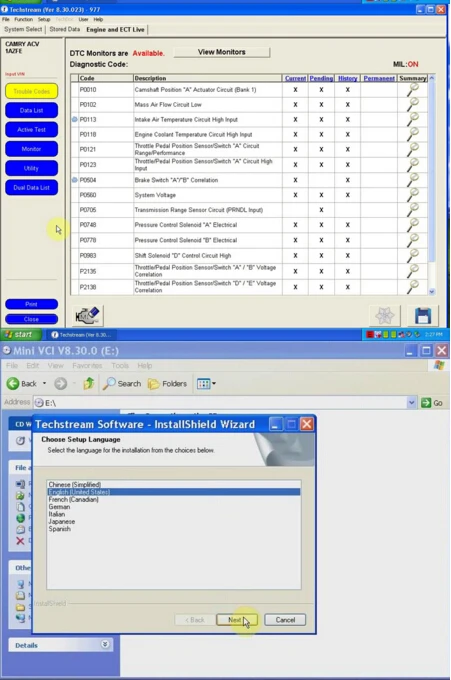Switch to System Select tab
This screenshot has width=451, height=680.
point(23,29)
